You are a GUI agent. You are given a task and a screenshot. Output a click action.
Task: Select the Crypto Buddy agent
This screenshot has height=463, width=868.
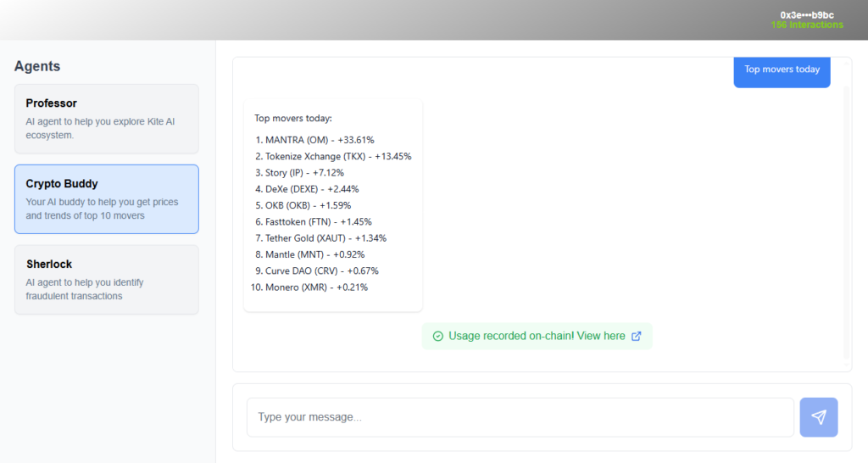pyautogui.click(x=106, y=198)
